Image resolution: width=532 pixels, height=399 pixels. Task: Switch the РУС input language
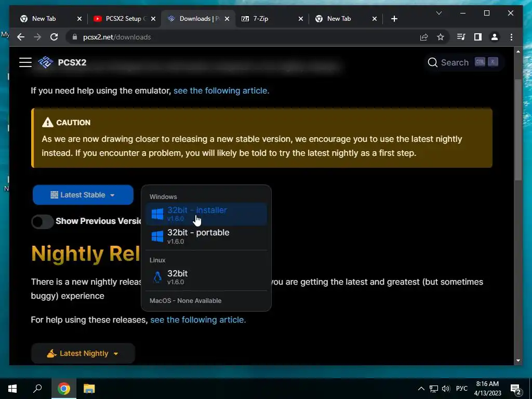click(x=462, y=389)
